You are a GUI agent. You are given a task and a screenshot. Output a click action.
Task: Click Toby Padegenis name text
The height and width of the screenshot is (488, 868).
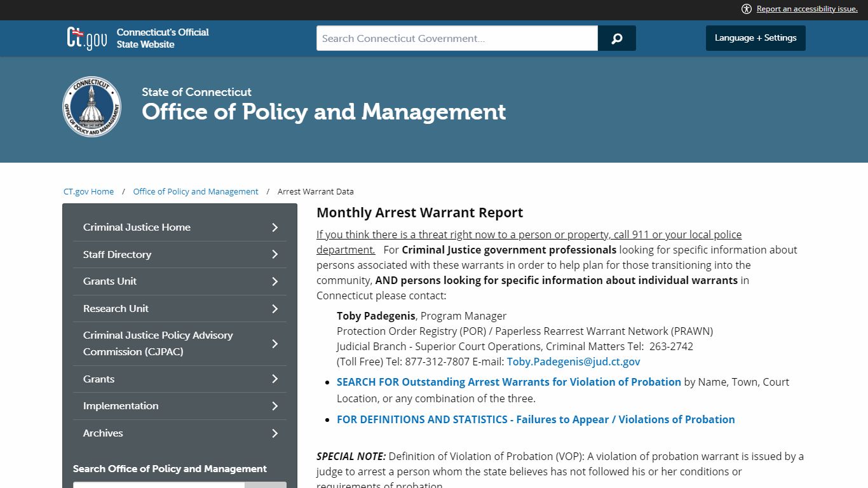click(x=376, y=316)
